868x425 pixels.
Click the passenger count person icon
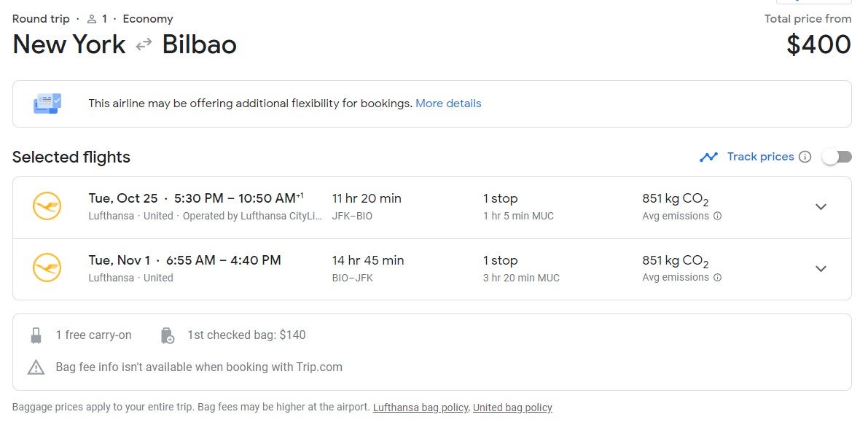[92, 19]
